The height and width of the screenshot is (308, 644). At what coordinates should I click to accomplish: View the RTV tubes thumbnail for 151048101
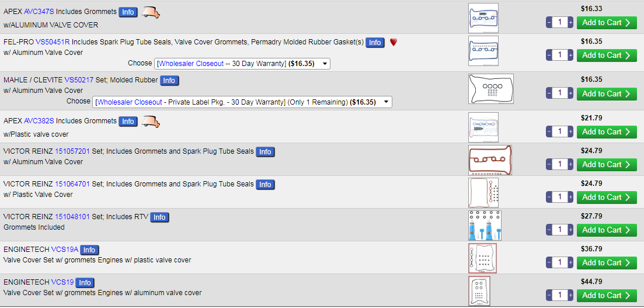(x=484, y=226)
